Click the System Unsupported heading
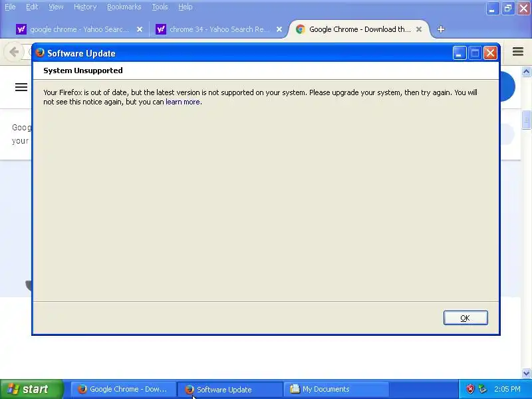This screenshot has height=399, width=532. click(x=82, y=70)
